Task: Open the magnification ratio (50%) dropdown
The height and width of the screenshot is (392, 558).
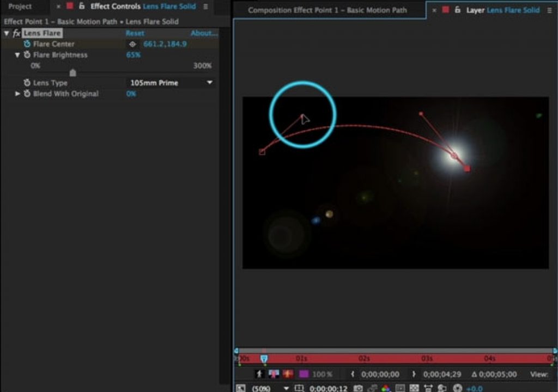Action: click(270, 388)
